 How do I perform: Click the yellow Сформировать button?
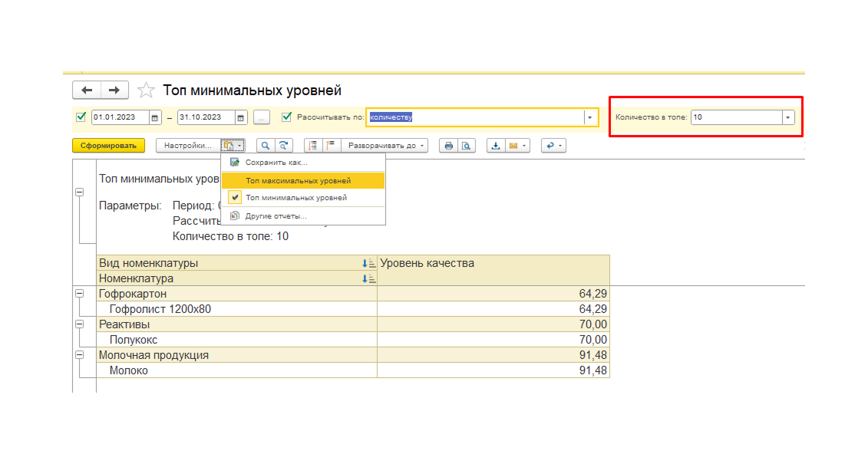click(x=108, y=146)
